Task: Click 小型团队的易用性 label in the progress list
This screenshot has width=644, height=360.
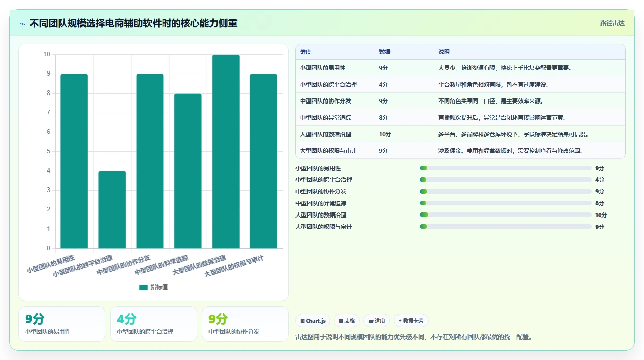Action: [x=318, y=168]
